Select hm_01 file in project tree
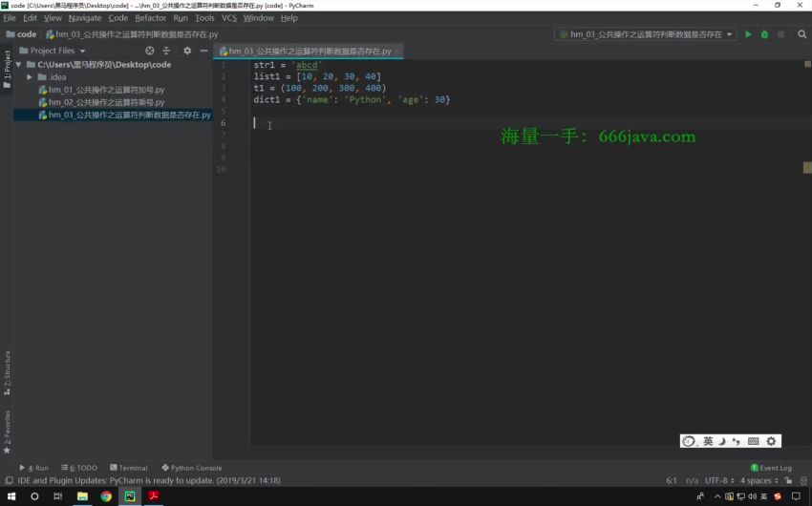 click(x=106, y=90)
